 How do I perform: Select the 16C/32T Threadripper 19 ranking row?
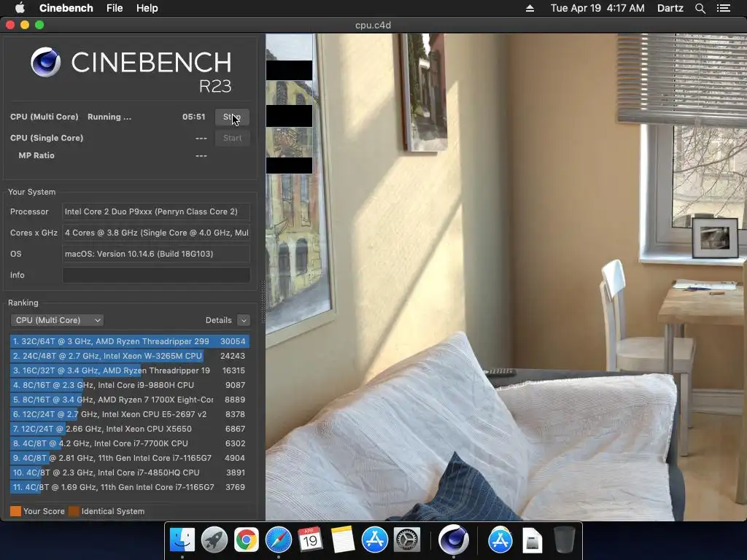click(x=130, y=370)
